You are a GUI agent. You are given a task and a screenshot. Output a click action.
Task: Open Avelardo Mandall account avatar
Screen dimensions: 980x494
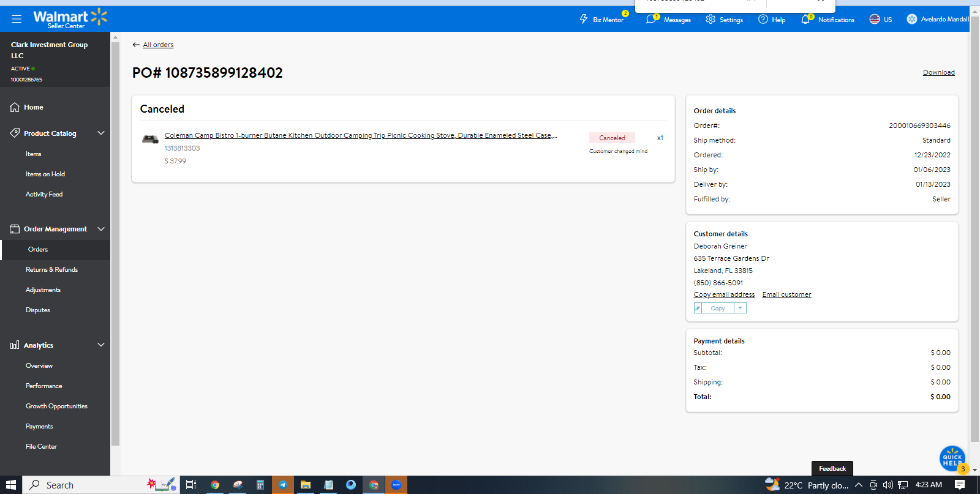pos(912,19)
